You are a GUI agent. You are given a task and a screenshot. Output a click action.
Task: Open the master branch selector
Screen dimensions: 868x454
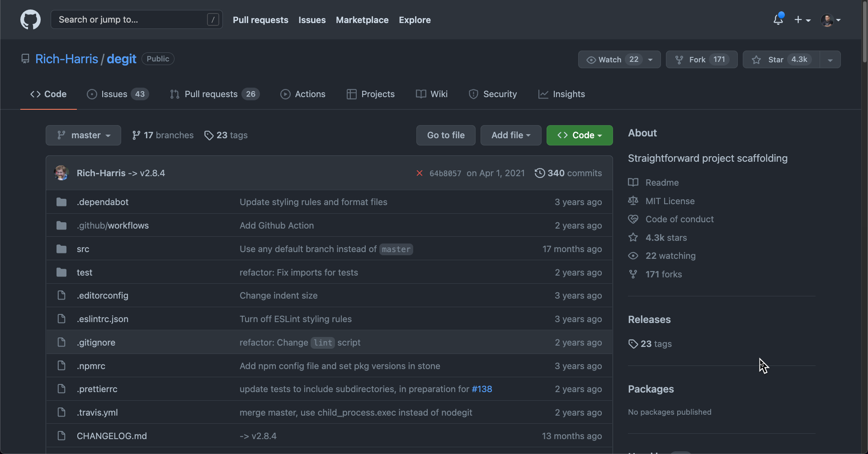click(83, 135)
